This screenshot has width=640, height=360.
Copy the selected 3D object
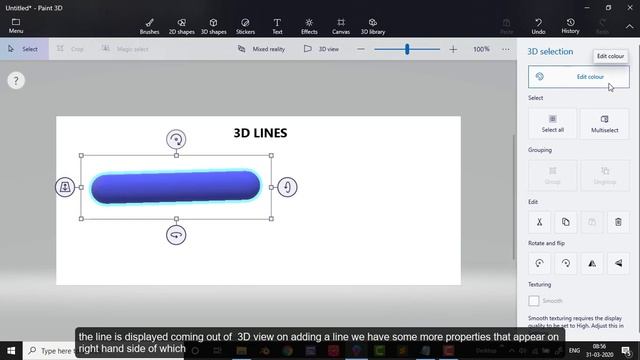(x=565, y=222)
